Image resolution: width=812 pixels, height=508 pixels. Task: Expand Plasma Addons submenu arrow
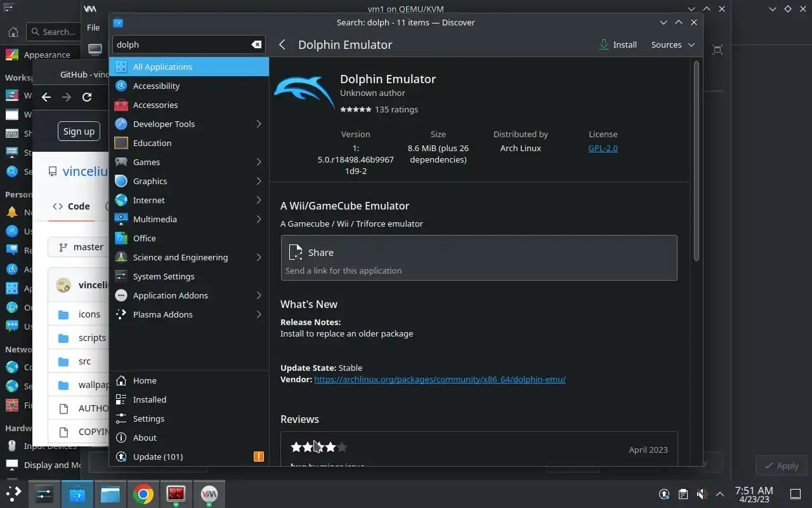click(259, 314)
